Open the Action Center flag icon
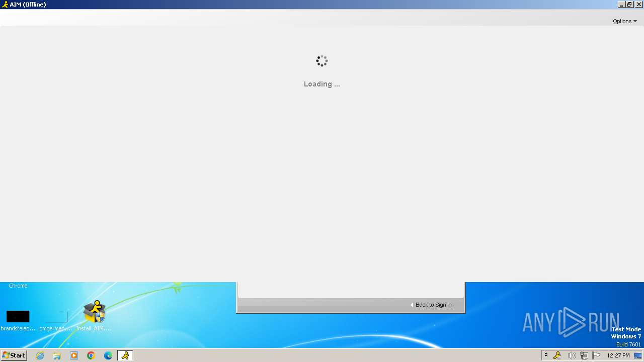The image size is (644, 362). (x=596, y=355)
